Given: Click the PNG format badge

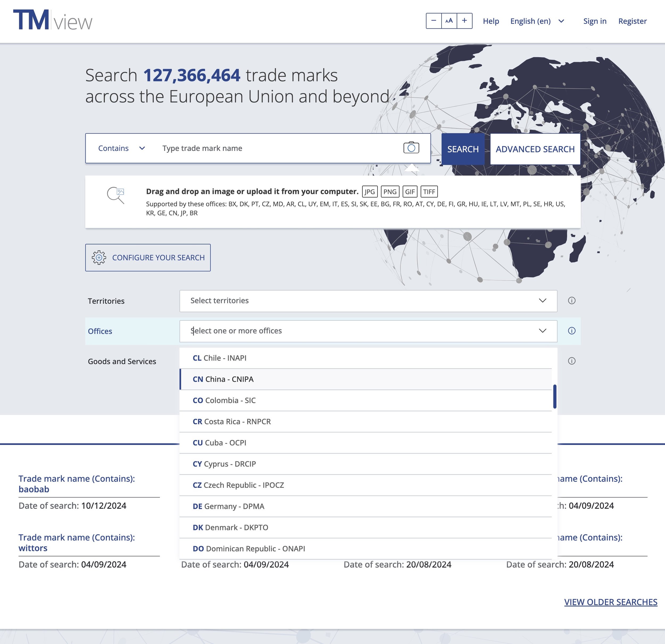Looking at the screenshot, I should coord(390,192).
